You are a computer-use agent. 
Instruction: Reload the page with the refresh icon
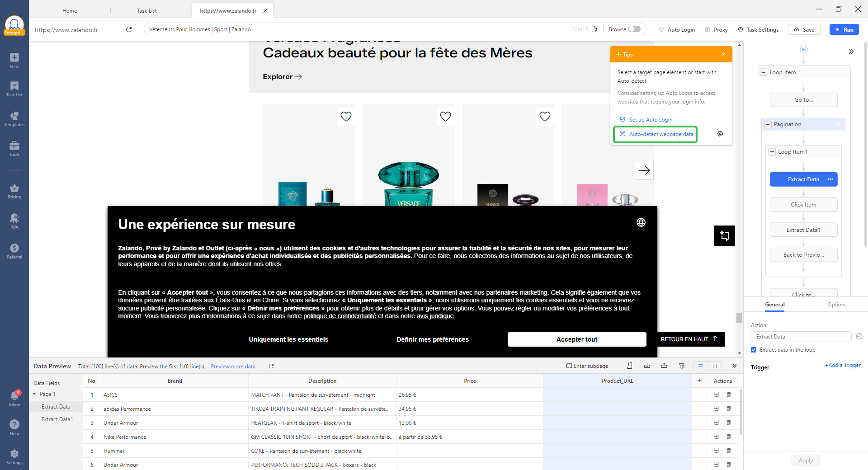pyautogui.click(x=129, y=29)
